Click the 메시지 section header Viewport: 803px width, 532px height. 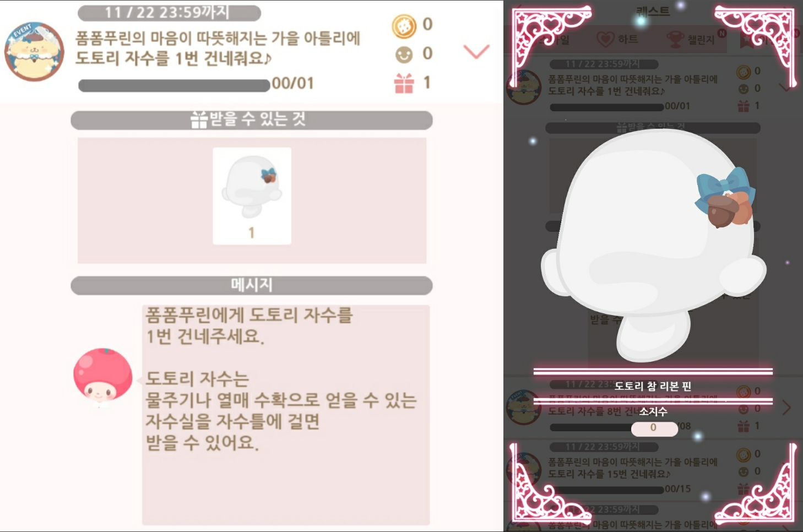click(x=252, y=285)
